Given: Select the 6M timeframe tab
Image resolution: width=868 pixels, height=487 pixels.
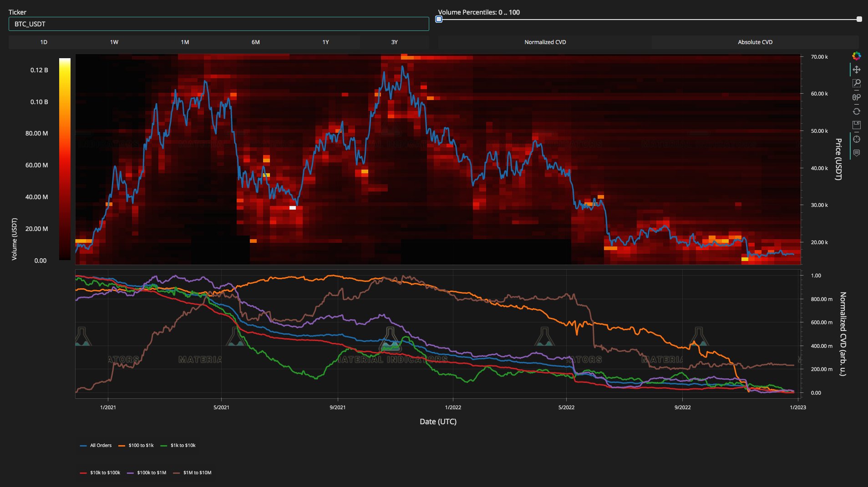Looking at the screenshot, I should 256,42.
